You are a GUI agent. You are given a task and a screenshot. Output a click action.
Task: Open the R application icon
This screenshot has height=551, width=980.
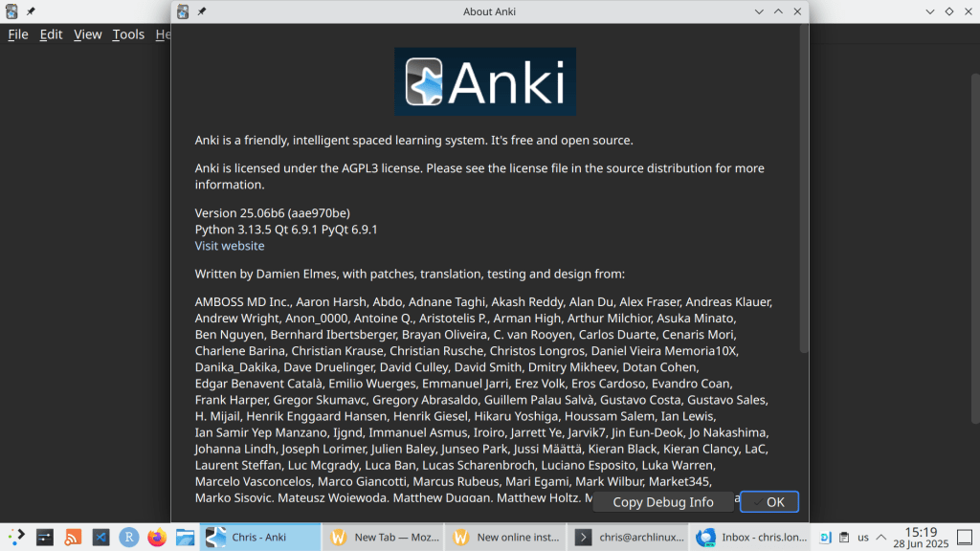[x=128, y=538]
